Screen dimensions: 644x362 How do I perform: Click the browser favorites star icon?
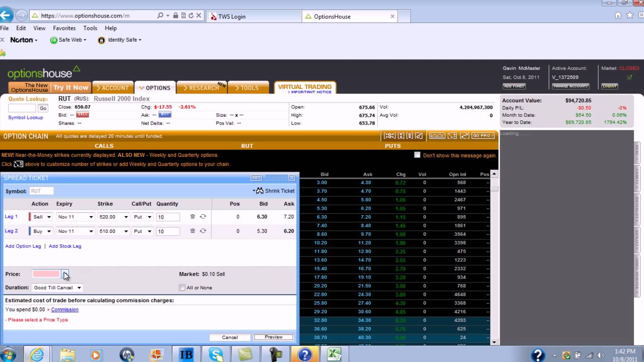pyautogui.click(x=629, y=16)
